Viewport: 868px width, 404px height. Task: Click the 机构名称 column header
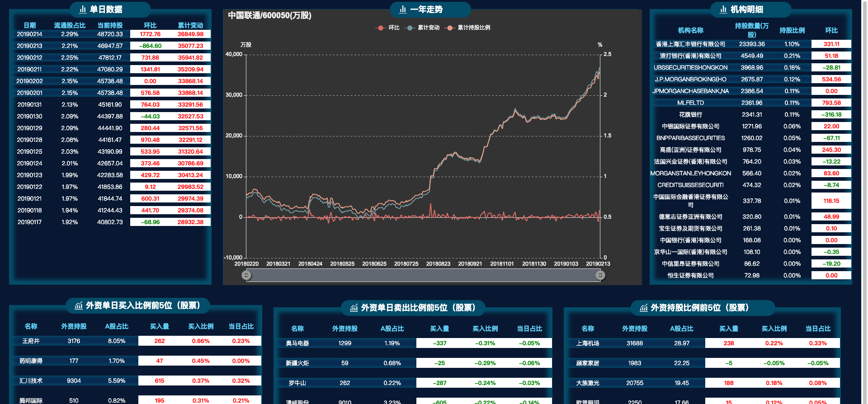click(x=691, y=30)
